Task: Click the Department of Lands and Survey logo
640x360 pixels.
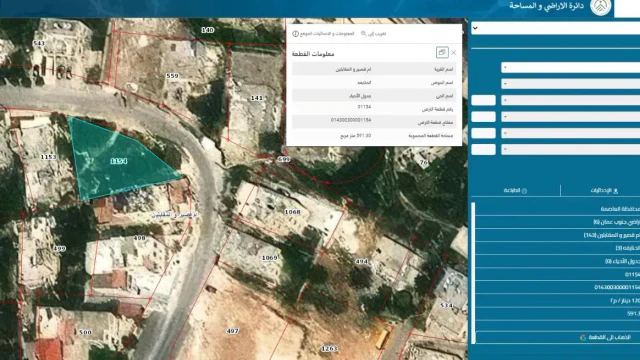Action: coord(601,7)
